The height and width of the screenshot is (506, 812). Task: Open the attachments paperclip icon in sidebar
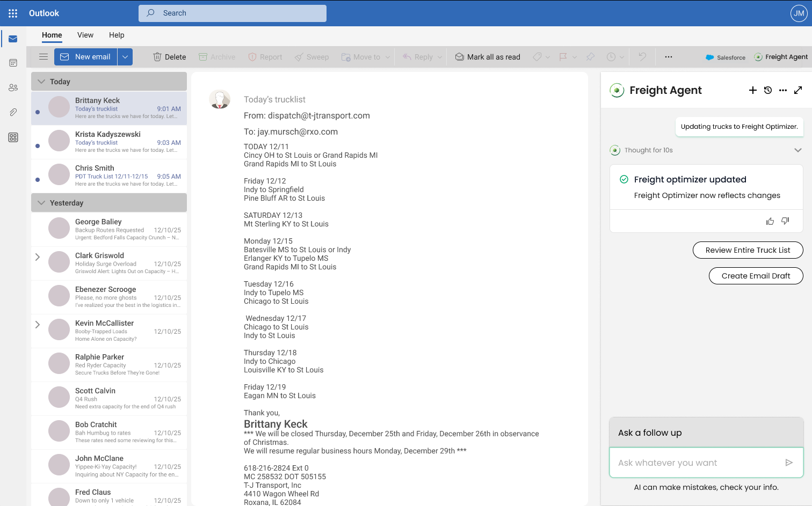(13, 112)
